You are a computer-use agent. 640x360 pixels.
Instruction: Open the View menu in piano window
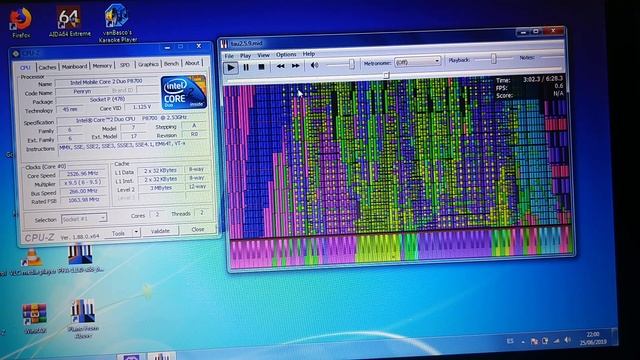[x=263, y=55]
